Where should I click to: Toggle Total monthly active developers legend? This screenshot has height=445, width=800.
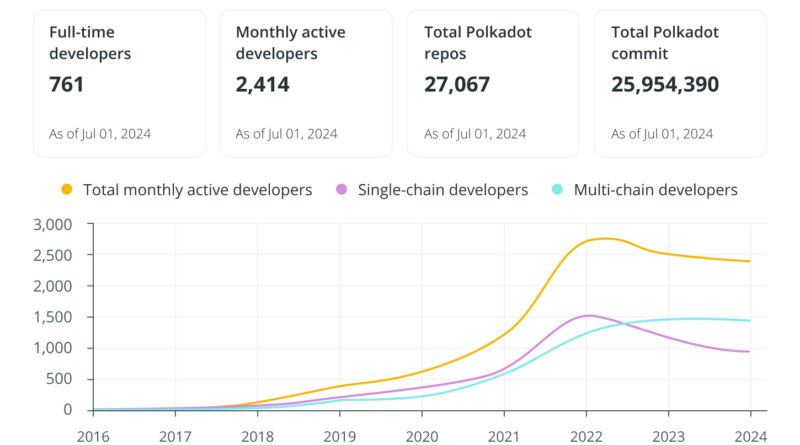pos(186,190)
